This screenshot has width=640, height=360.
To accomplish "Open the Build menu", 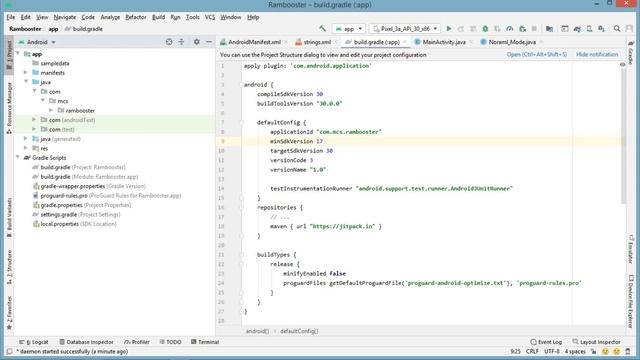I will pos(158,17).
